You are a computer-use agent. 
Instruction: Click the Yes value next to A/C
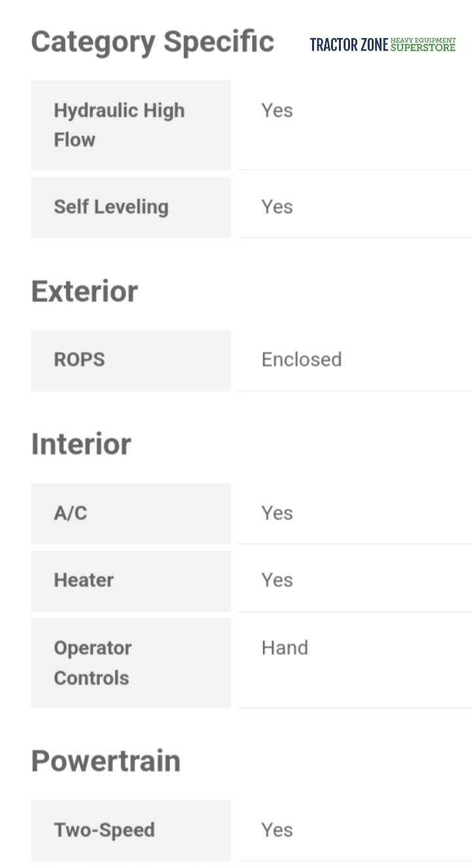pos(277,513)
